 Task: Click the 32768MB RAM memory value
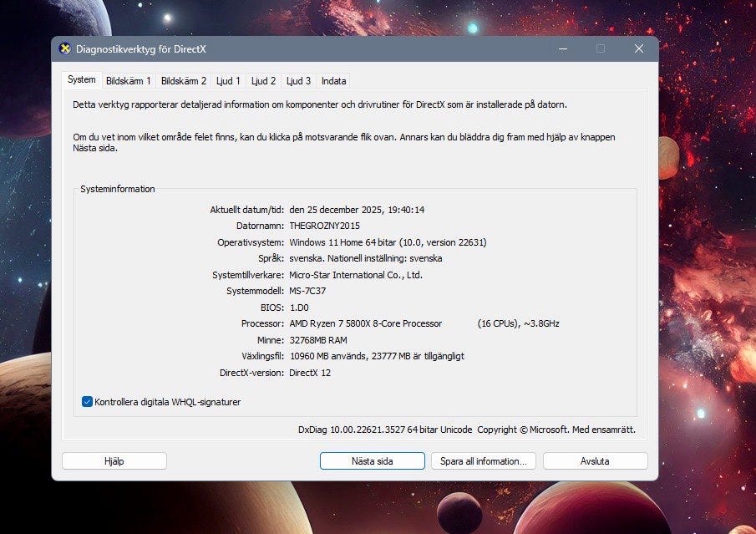tap(318, 340)
